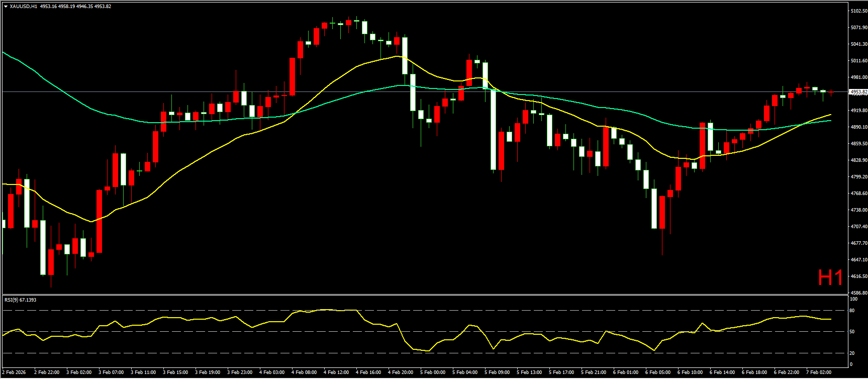Open the one-click trading arrow beside XAUUSD,H1
The image size is (868, 379).
(x=6, y=7)
